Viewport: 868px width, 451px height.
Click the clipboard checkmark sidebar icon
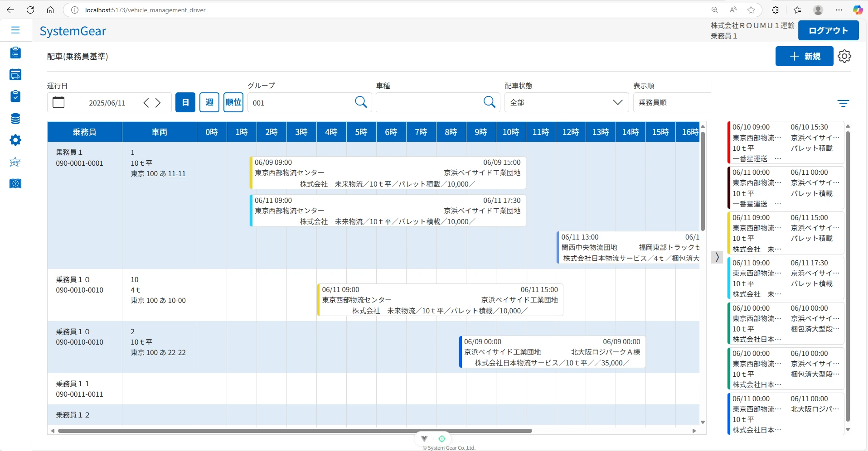[x=15, y=96]
